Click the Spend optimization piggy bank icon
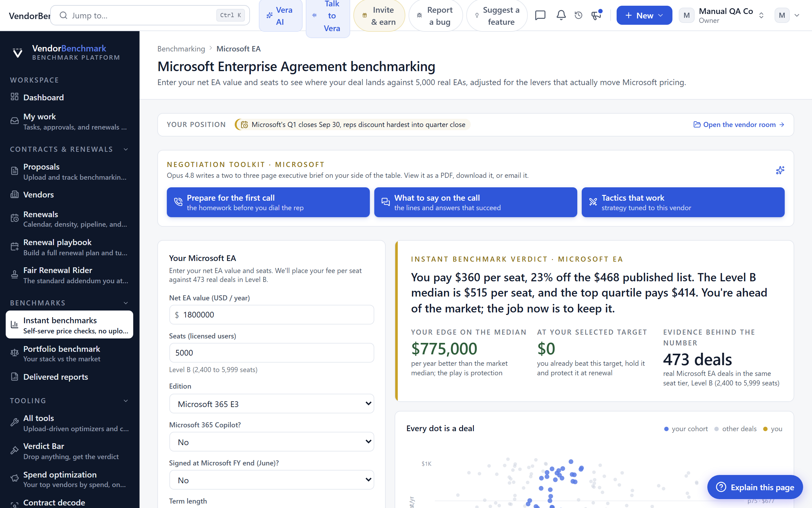The image size is (812, 508). [x=14, y=479]
